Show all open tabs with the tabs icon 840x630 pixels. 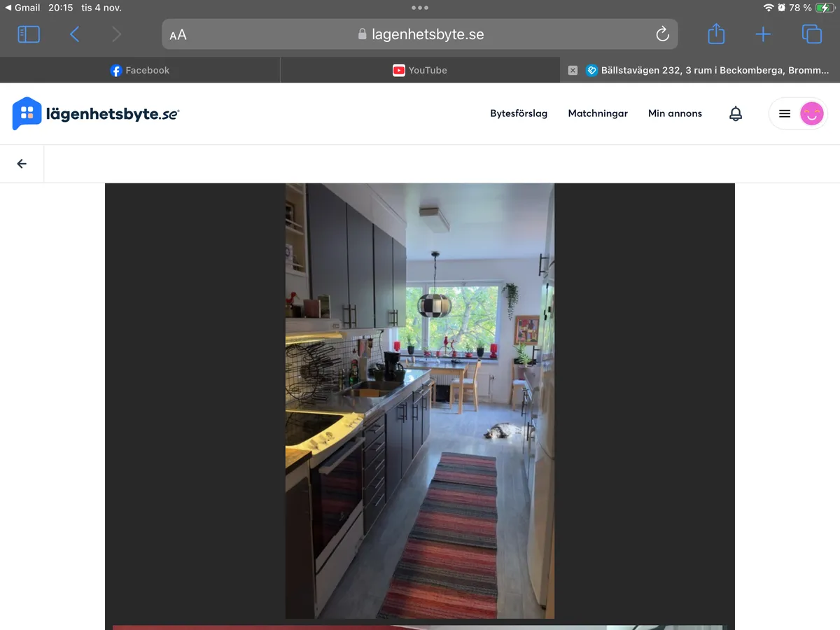click(811, 34)
